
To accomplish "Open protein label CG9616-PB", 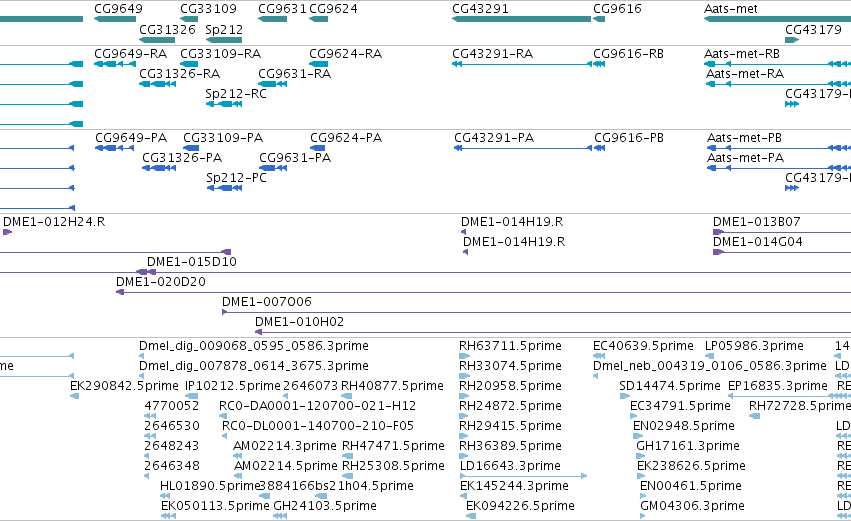I will [x=629, y=138].
